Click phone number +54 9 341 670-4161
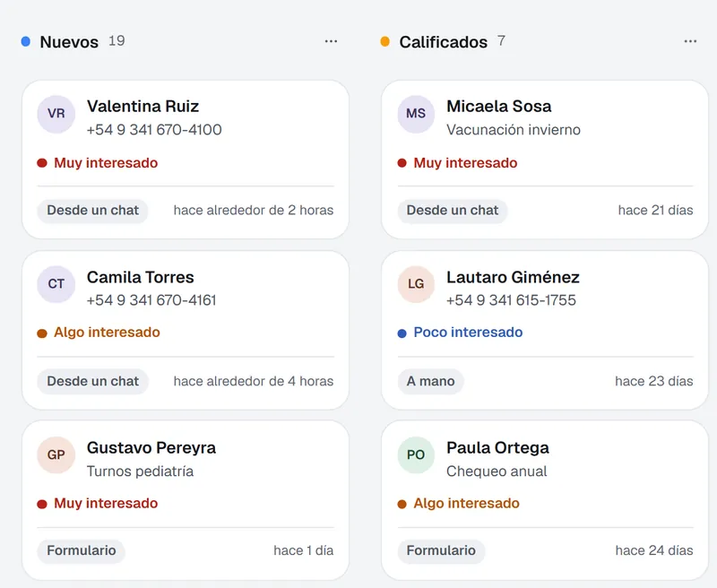717x588 pixels. 151,300
